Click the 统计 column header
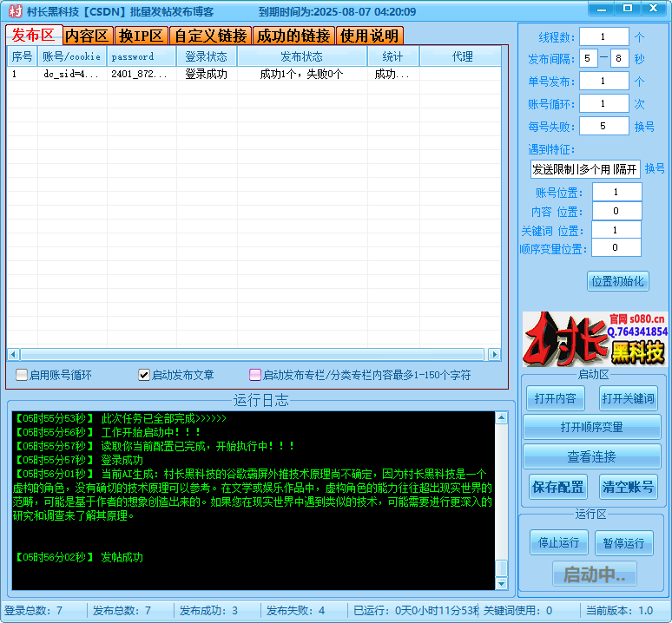This screenshot has height=623, width=672. (393, 56)
